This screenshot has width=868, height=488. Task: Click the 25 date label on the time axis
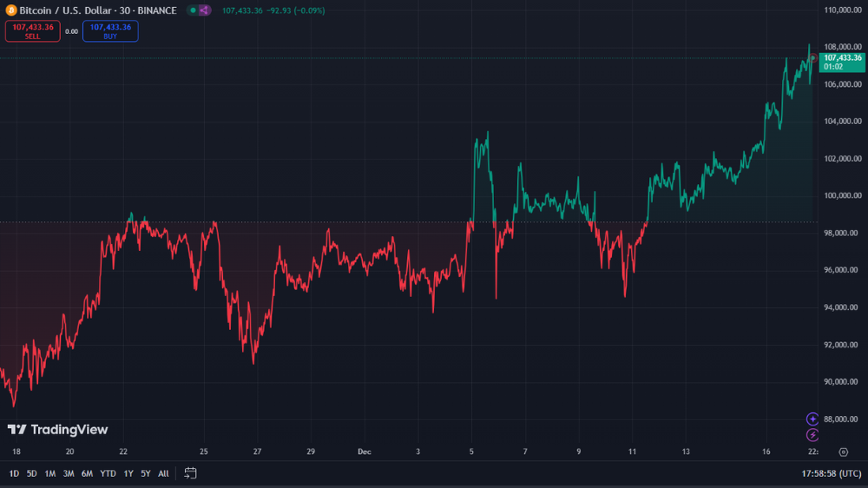click(x=204, y=452)
